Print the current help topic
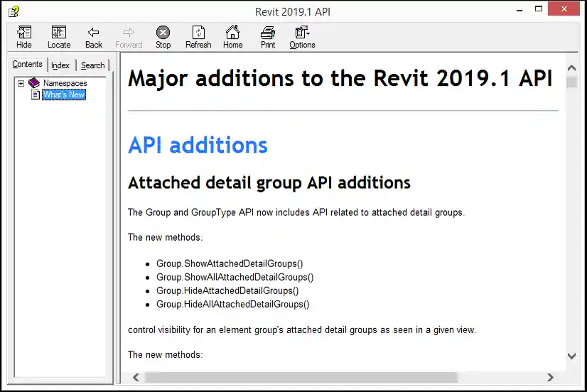Viewport: 587px width, 392px height. [x=268, y=33]
